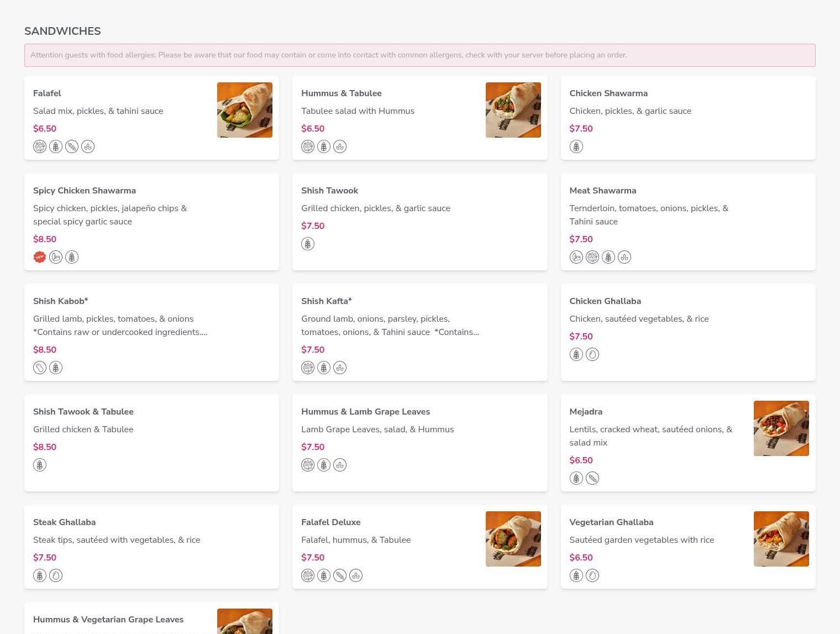Click the soy pod icon on Mejadra
This screenshot has height=634, width=840.
coord(592,478)
